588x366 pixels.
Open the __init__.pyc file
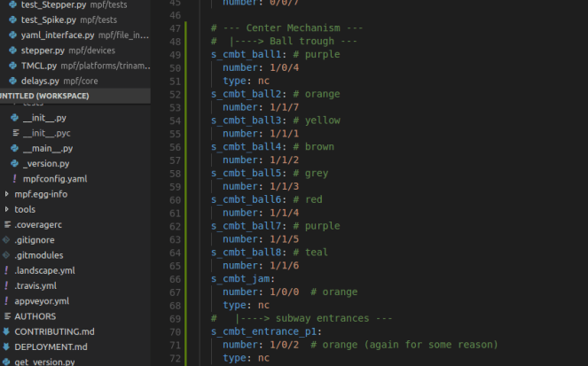tap(46, 133)
